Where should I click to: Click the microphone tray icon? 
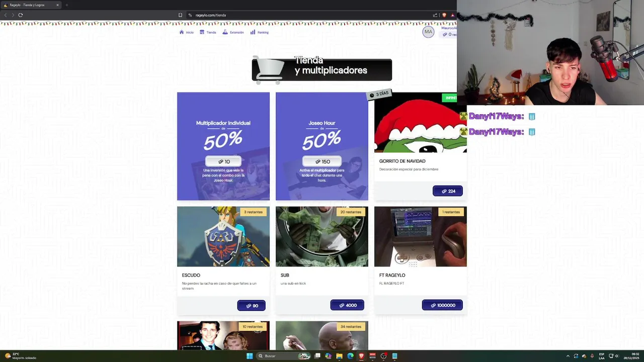coord(592,356)
